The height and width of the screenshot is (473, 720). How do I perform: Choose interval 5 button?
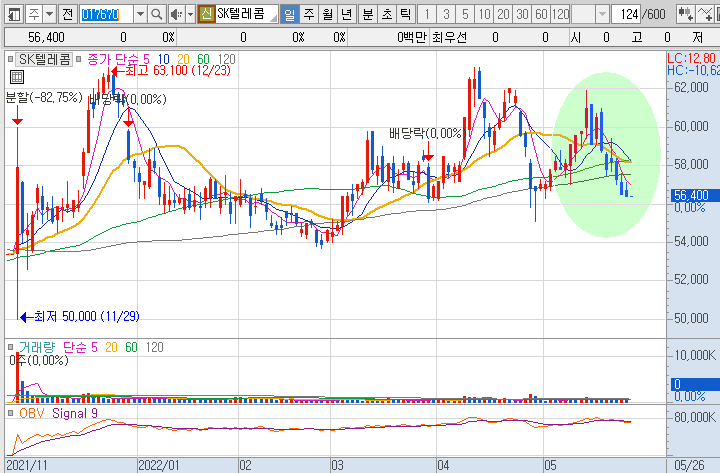coord(465,15)
